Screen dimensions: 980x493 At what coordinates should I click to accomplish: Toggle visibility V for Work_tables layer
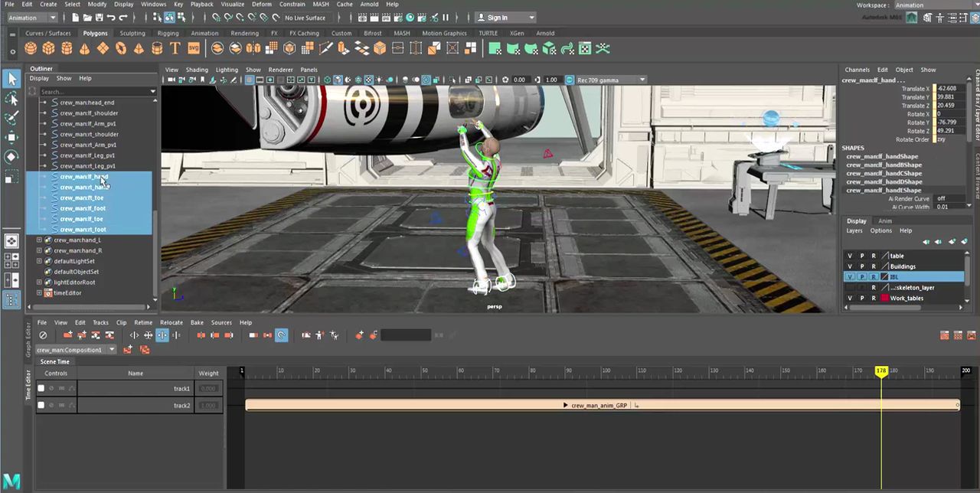849,298
